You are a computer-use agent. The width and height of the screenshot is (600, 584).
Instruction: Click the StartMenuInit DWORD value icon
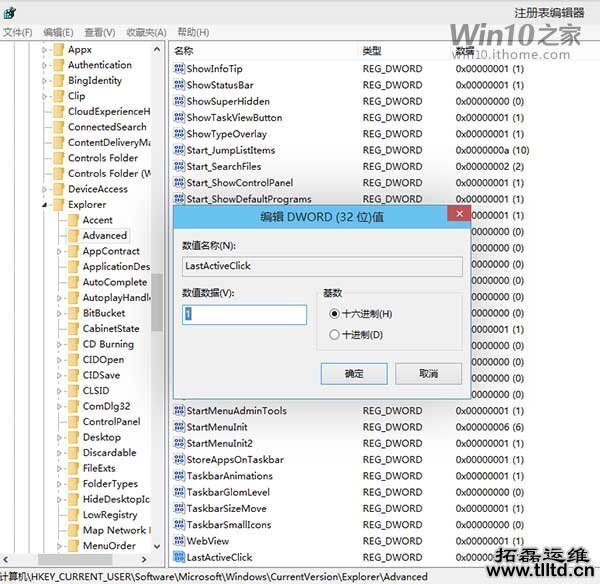(x=179, y=427)
